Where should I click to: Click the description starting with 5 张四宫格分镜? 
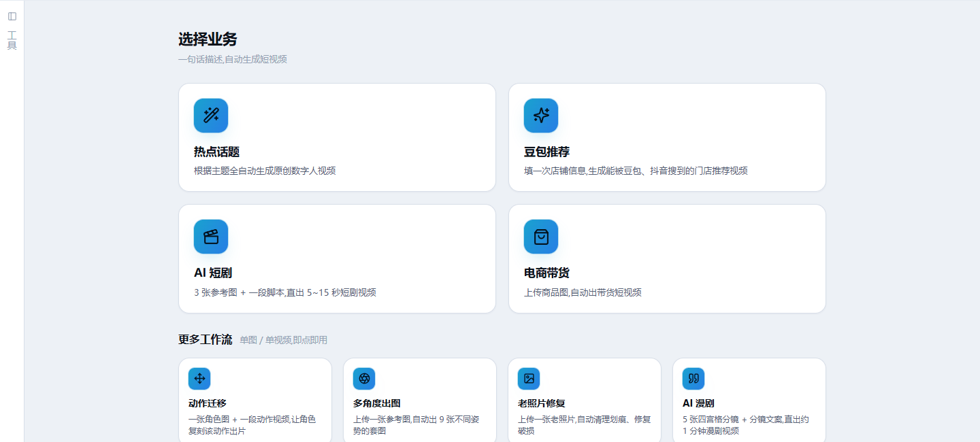tap(746, 425)
